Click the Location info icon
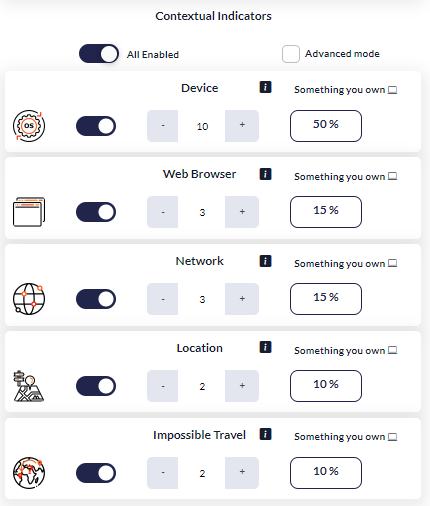This screenshot has height=506, width=430. pos(265,347)
